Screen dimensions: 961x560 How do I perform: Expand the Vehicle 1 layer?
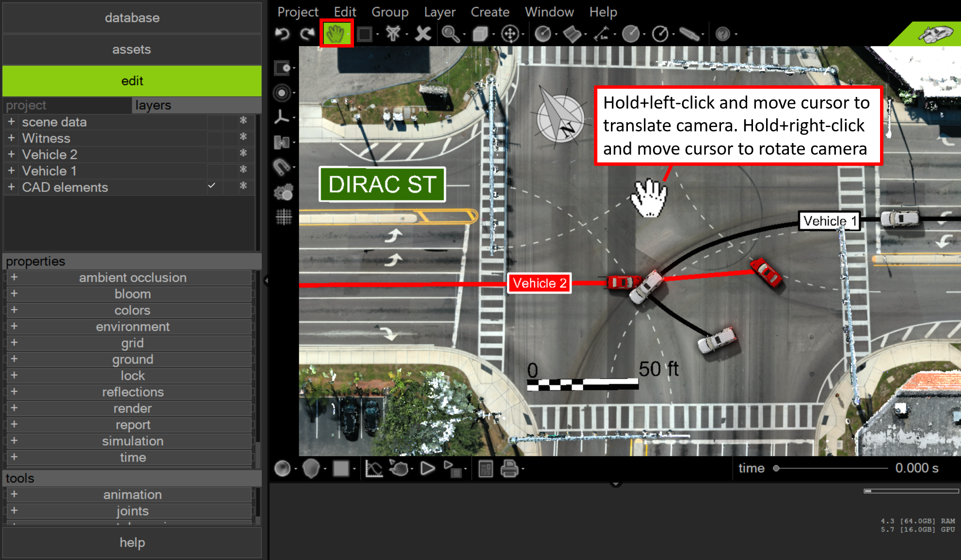click(x=11, y=171)
